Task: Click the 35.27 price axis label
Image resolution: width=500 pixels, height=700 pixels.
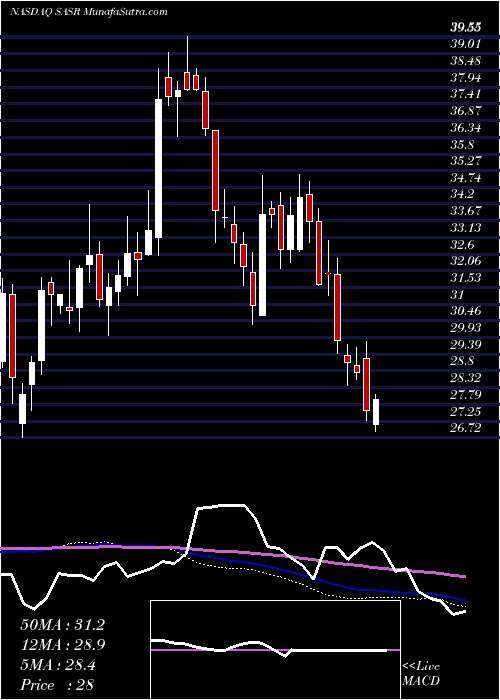Action: tap(466, 161)
